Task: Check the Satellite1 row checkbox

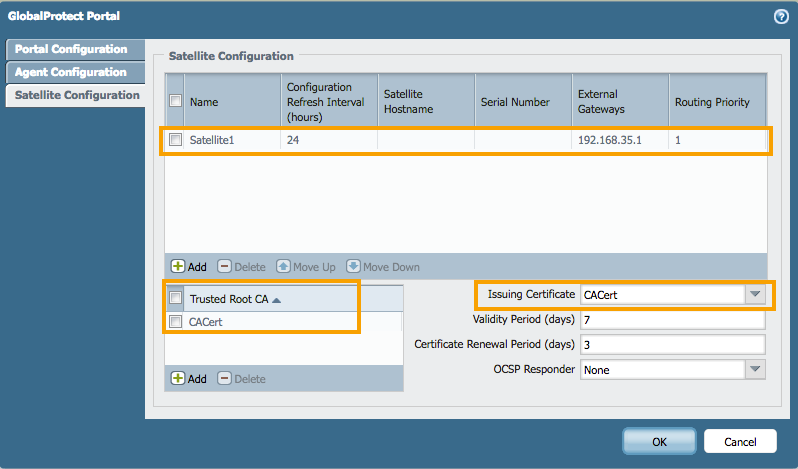Action: (176, 141)
